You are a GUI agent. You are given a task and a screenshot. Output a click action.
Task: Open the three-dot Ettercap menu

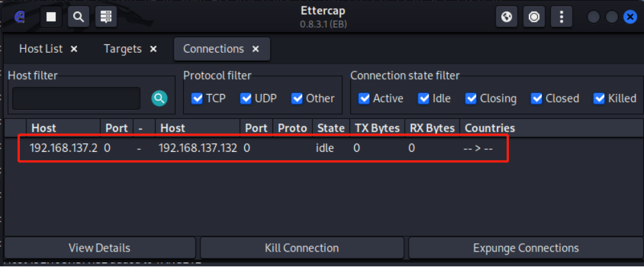561,17
